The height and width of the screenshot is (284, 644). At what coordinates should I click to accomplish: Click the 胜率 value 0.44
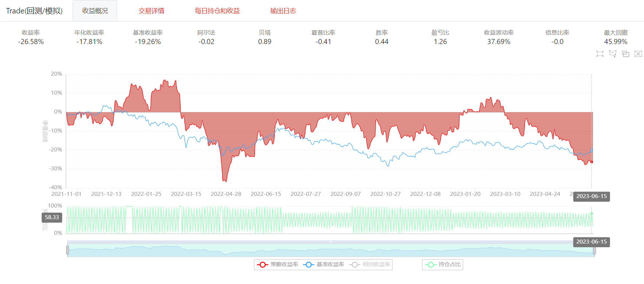[382, 42]
